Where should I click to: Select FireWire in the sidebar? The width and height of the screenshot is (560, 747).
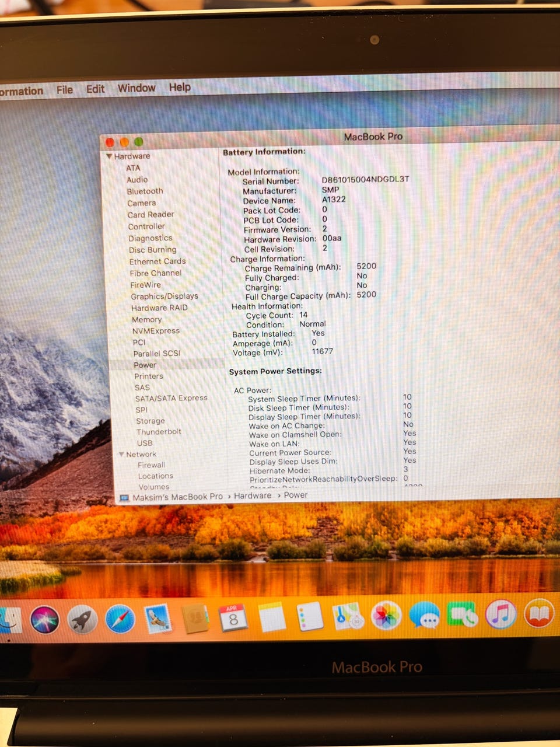(x=146, y=285)
